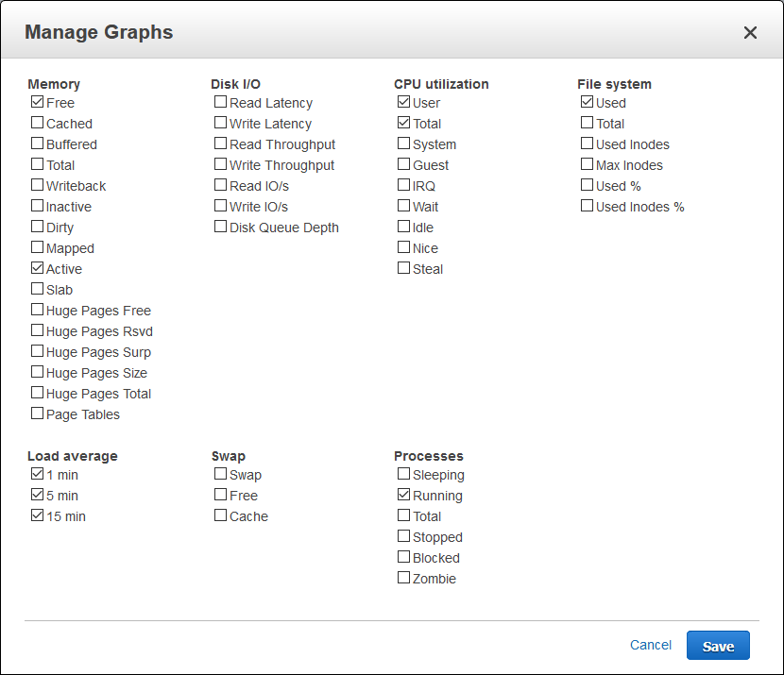Uncheck the Memory Free checkbox
Viewport: 784px width, 675px height.
pos(37,102)
